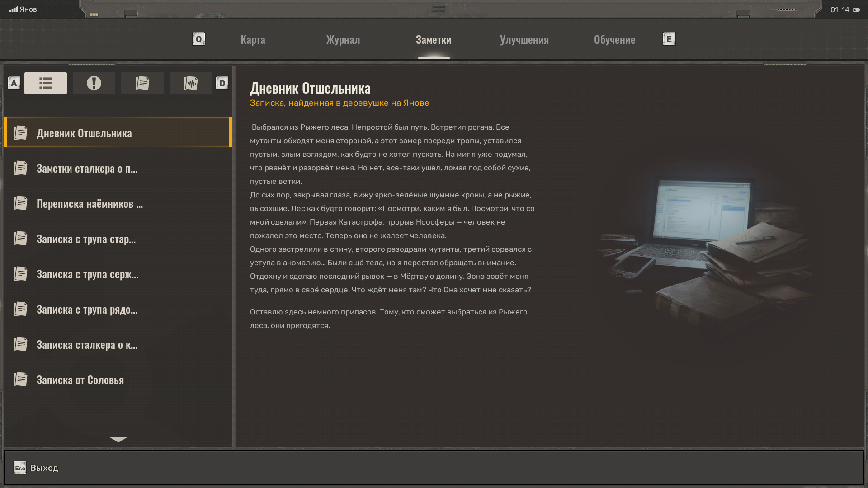
Task: Go to the Обучение tab
Action: click(614, 40)
